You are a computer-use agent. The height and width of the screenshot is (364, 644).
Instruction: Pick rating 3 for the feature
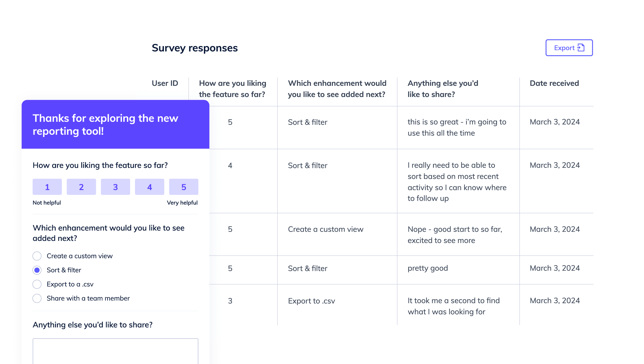coord(115,187)
